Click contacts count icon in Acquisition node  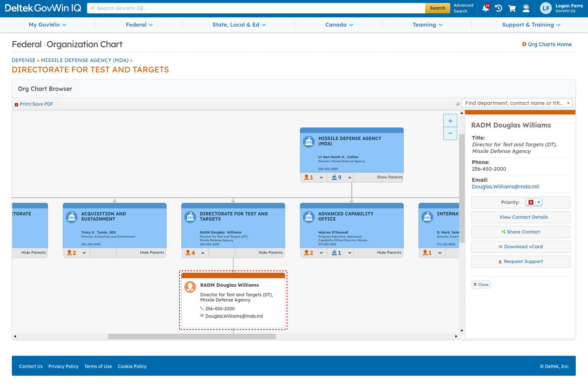click(x=69, y=253)
